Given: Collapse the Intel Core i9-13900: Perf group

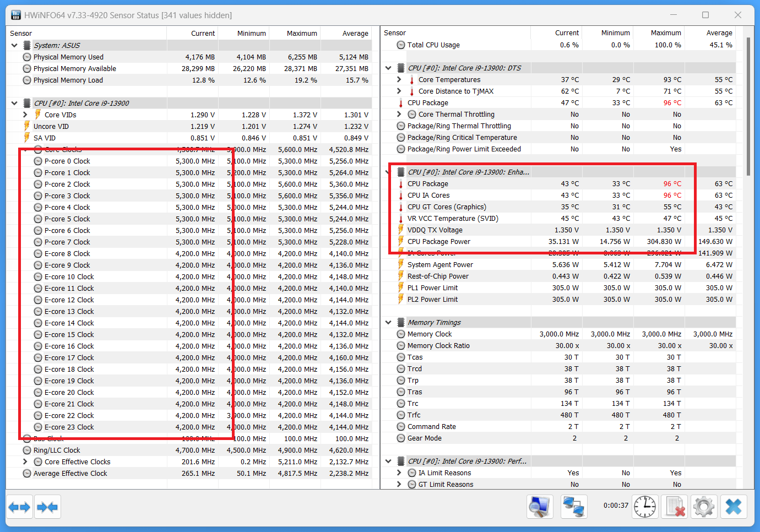Looking at the screenshot, I should [388, 462].
